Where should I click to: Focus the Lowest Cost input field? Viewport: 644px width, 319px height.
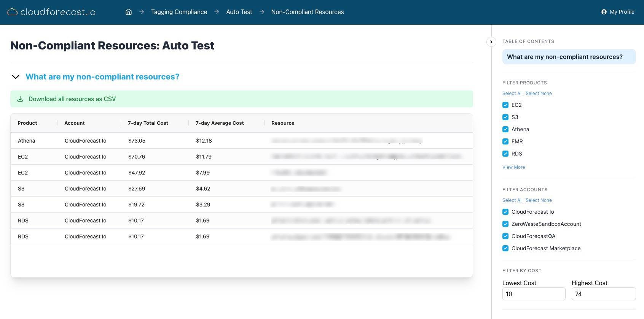(x=534, y=294)
